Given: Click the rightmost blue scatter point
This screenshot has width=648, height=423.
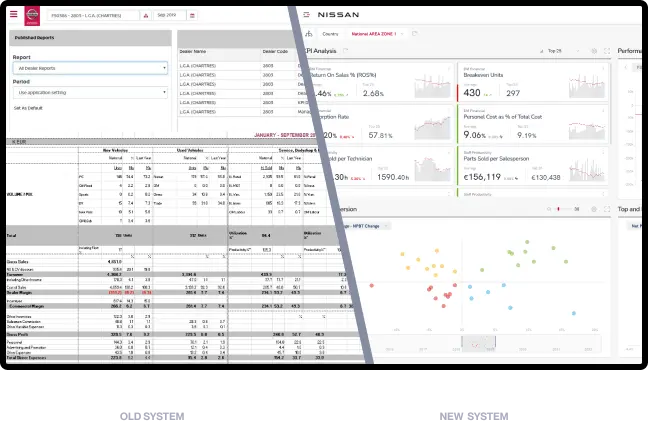Looking at the screenshot, I should click(x=574, y=313).
